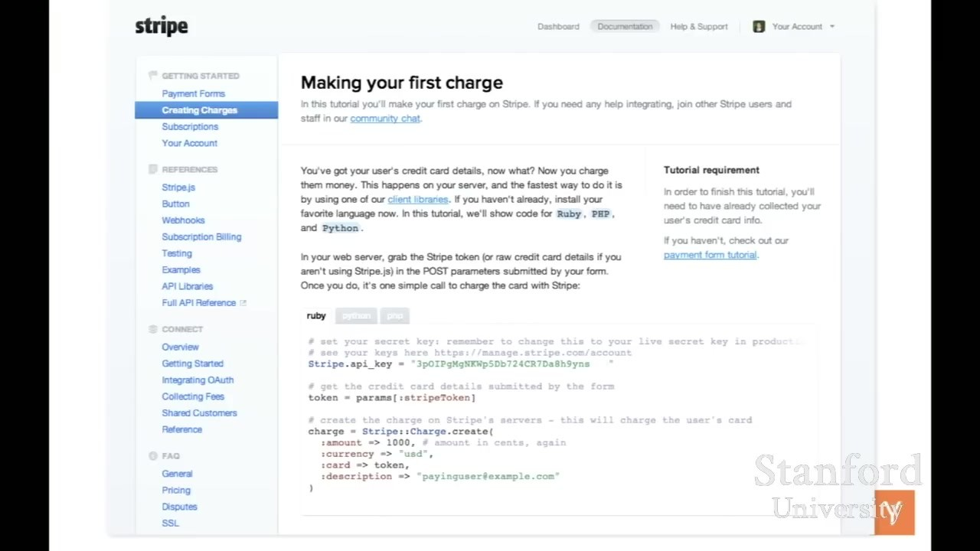Switch to the python code tab
The width and height of the screenshot is (980, 551).
tap(356, 315)
